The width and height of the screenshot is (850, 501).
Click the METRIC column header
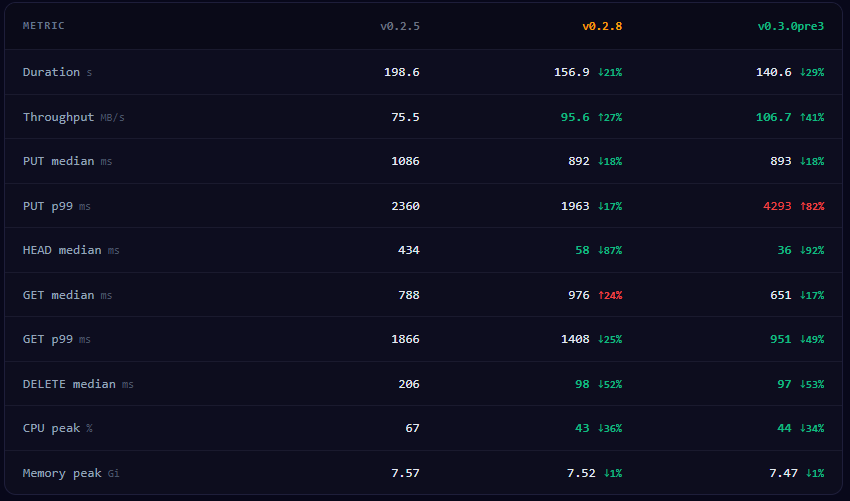44,26
